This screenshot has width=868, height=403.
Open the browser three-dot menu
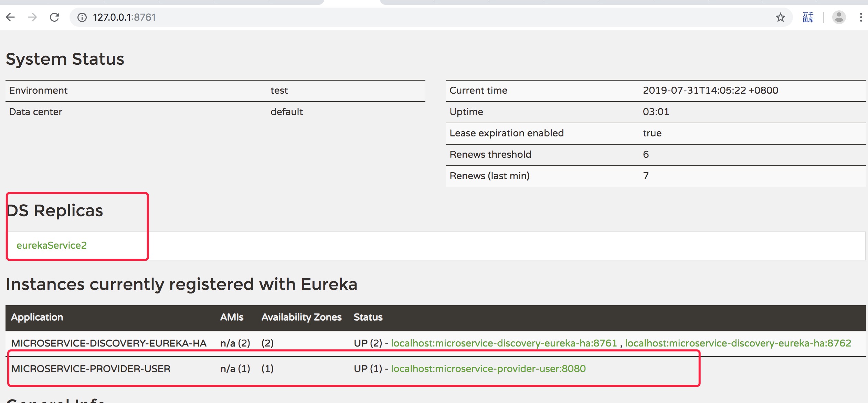[861, 17]
